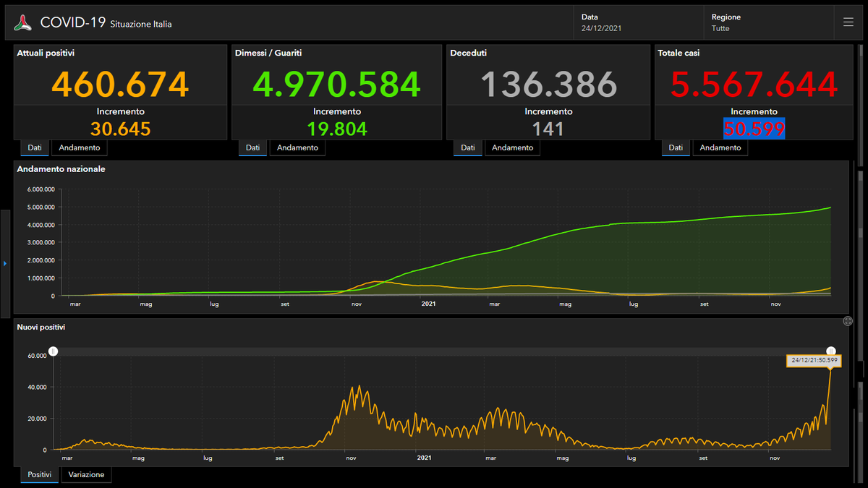Image resolution: width=868 pixels, height=488 pixels.
Task: Switch to the Positivi tab
Action: [x=40, y=475]
